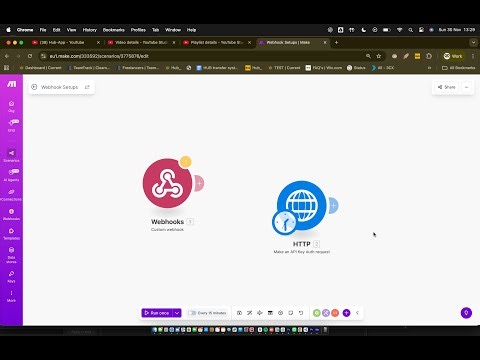Click the explain flow airplane icon
The height and width of the screenshot is (360, 480).
click(260, 313)
